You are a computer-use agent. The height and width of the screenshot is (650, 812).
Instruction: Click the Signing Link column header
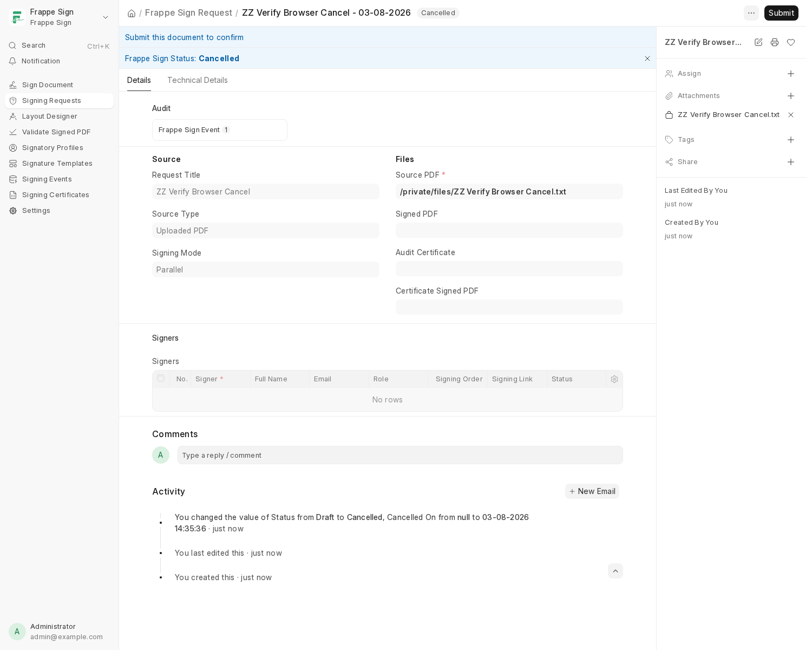[517, 379]
